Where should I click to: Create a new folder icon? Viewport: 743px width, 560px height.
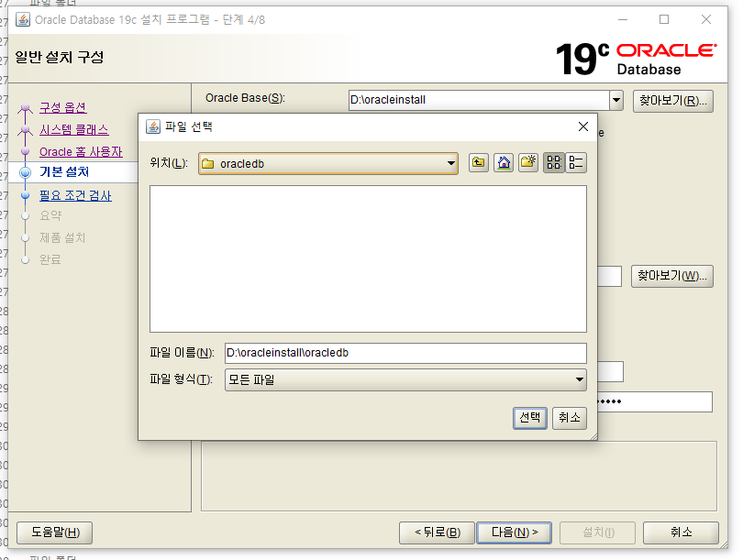[x=528, y=163]
